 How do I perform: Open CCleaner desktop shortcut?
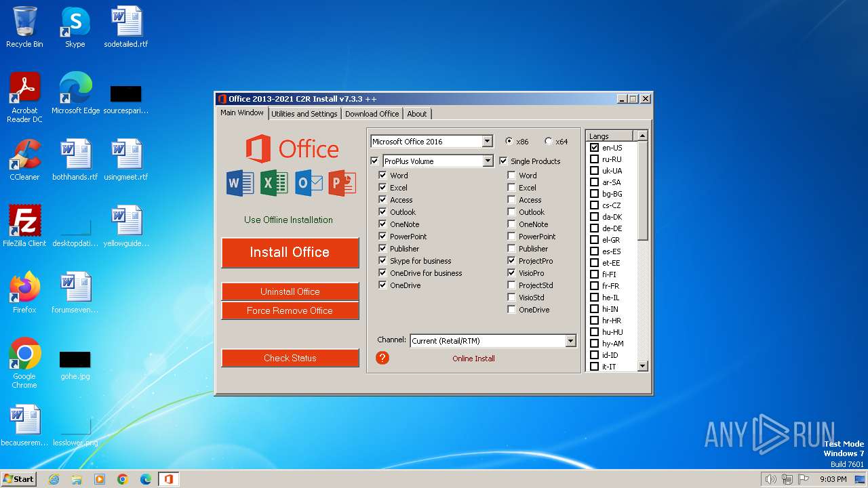tap(24, 160)
